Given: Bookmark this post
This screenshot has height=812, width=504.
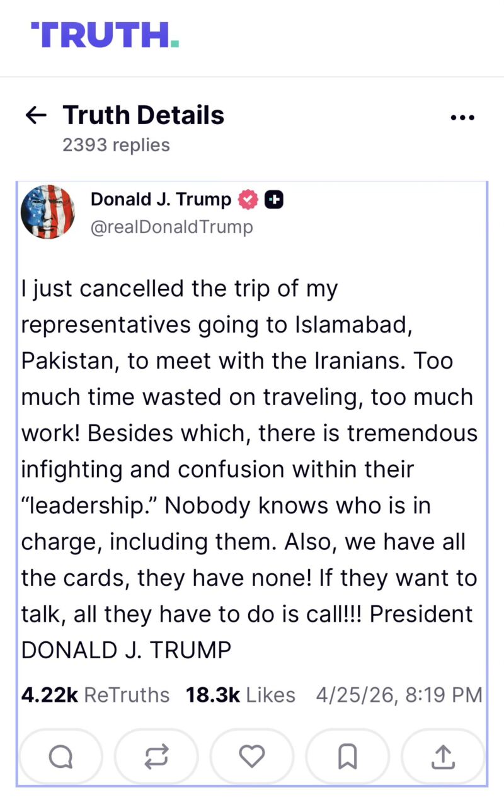Looking at the screenshot, I should coord(347,757).
